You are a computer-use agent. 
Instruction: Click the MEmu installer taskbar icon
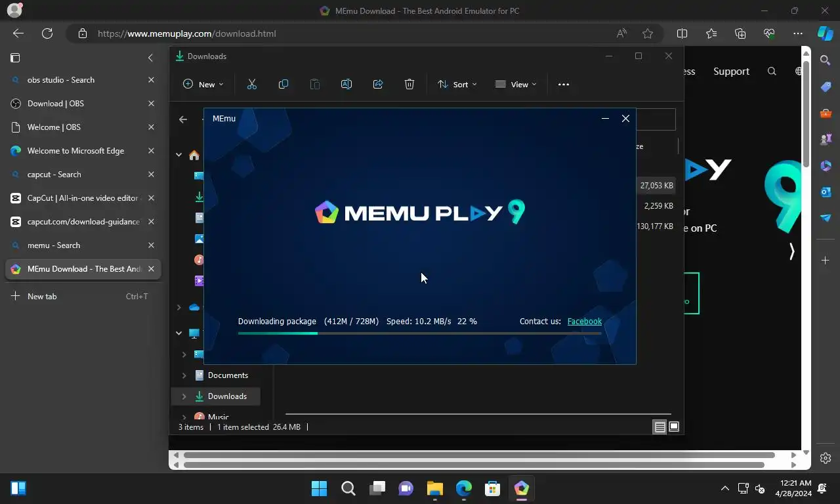(x=521, y=488)
